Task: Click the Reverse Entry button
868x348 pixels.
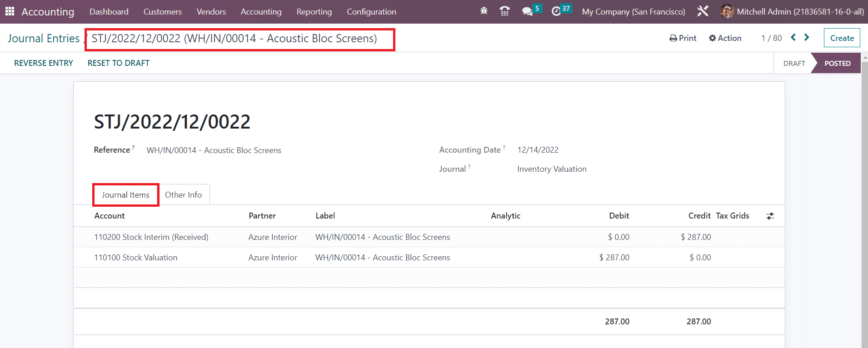Action: coord(44,63)
